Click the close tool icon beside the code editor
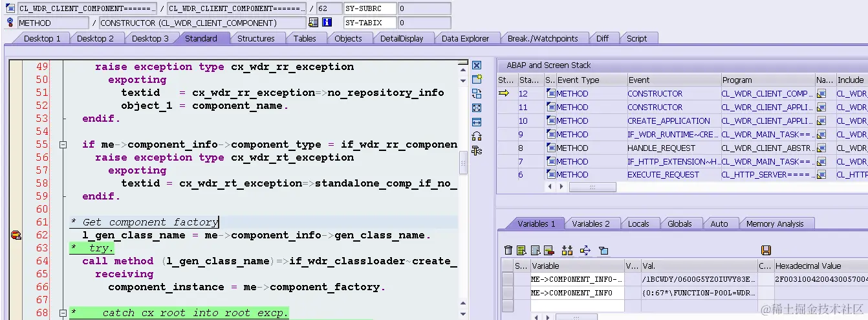This screenshot has width=868, height=320. point(477,65)
